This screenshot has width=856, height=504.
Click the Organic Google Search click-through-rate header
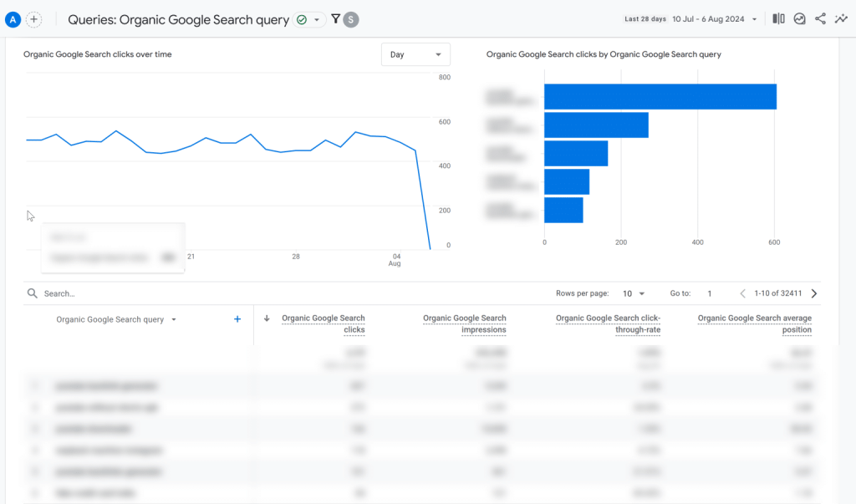point(608,323)
